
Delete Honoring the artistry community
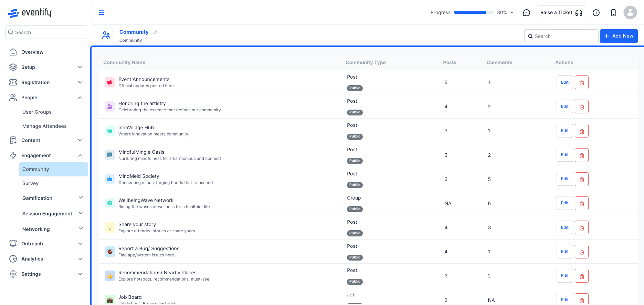pos(582,106)
